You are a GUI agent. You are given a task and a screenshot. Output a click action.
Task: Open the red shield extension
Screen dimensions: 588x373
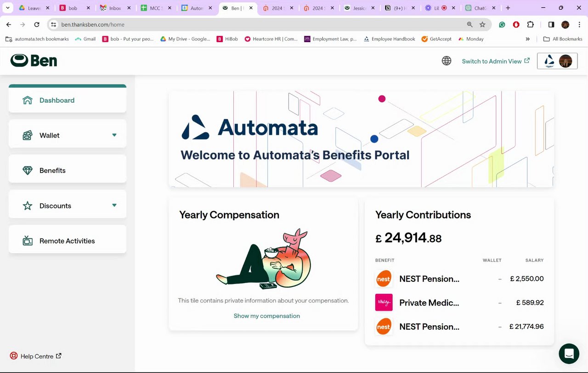pos(516,25)
